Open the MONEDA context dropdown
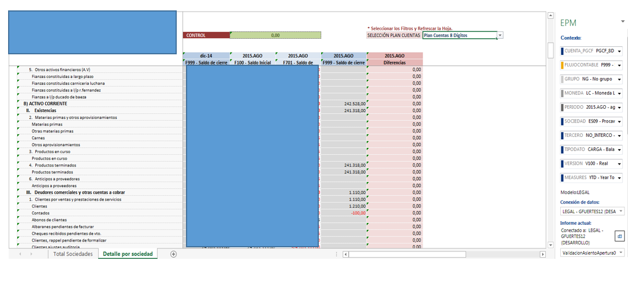Image resolution: width=644 pixels, height=286 pixels. 619,93
